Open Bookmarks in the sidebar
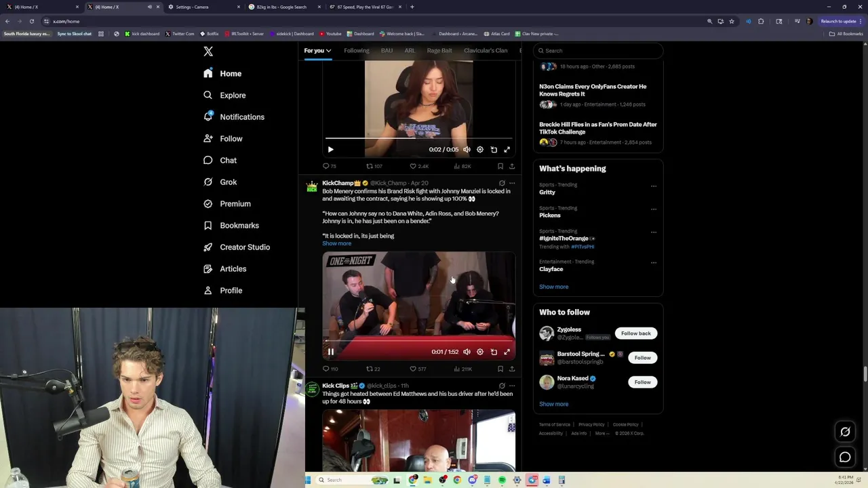Screen dimensions: 868x488 [x=231, y=225]
